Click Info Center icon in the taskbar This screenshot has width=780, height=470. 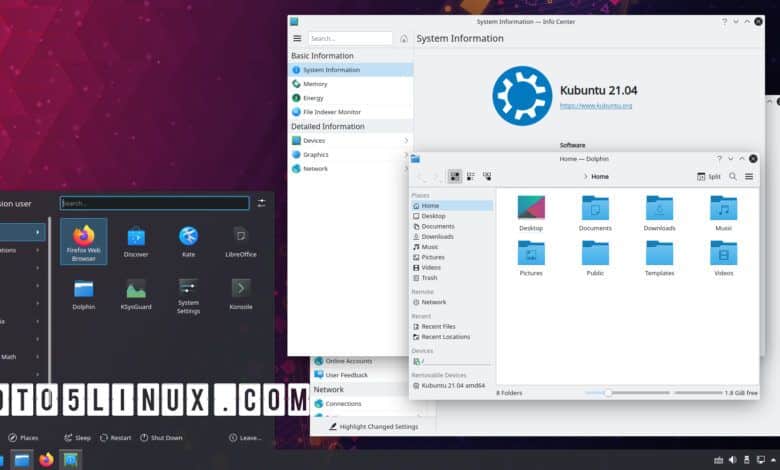coord(70,460)
